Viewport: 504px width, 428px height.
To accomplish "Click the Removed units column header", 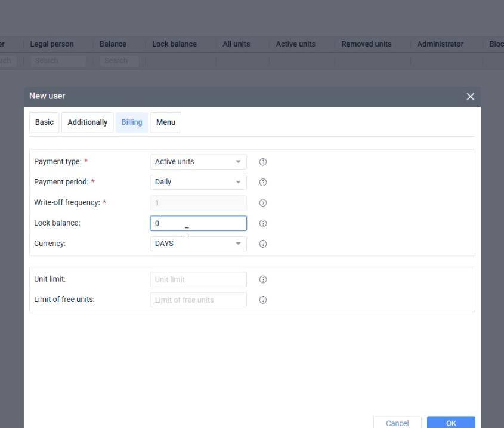I will [x=366, y=44].
